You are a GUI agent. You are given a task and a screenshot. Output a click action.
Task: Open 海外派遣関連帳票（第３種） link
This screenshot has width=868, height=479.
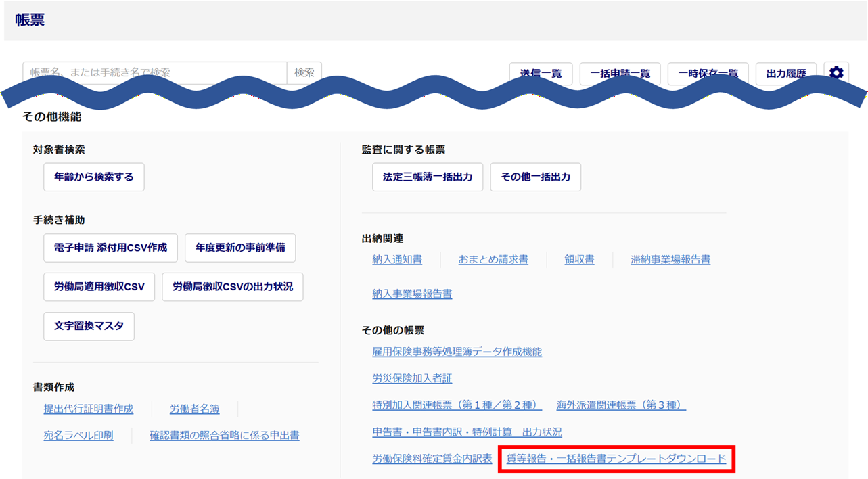point(621,405)
